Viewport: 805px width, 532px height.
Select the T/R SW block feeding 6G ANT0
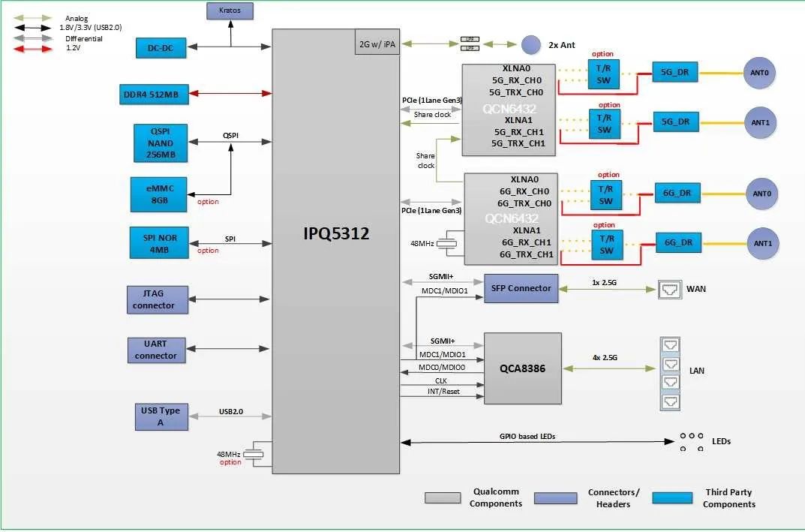point(605,195)
